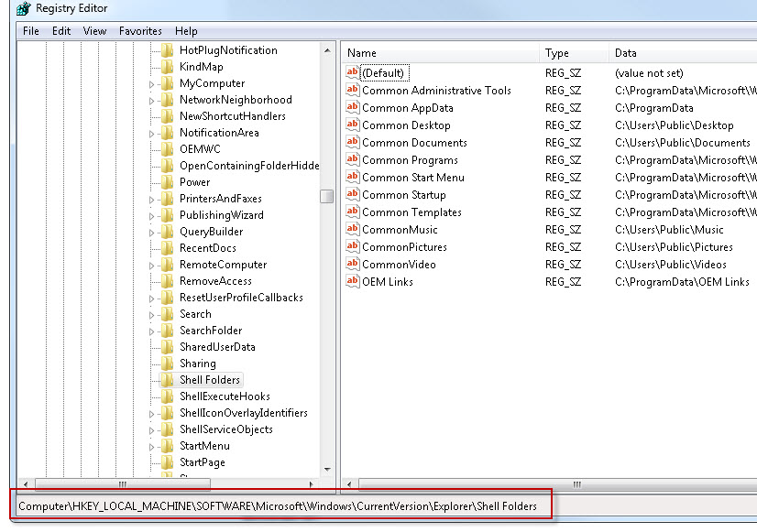Click string icon of CommonMusic
This screenshot has width=757, height=532.
tap(353, 229)
